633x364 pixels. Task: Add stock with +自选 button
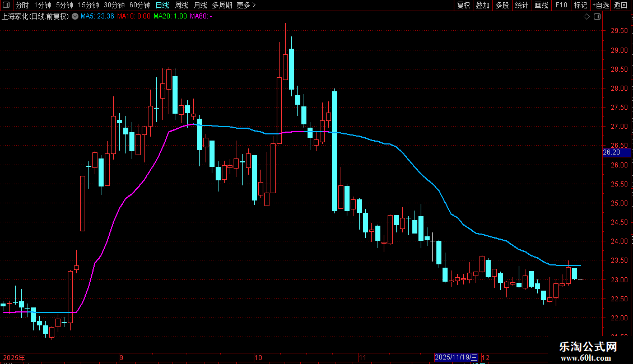pos(601,5)
